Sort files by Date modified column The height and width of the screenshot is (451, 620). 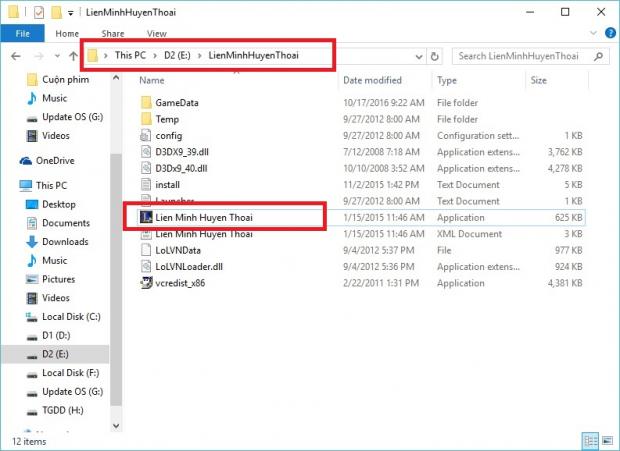(373, 80)
